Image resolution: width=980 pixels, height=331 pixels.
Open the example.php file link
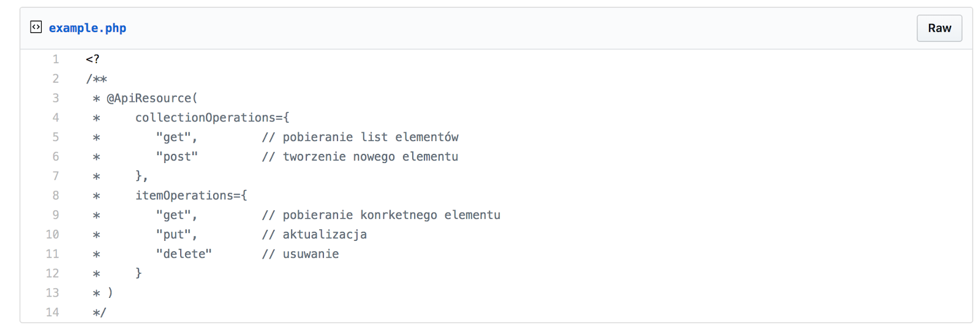click(x=88, y=28)
